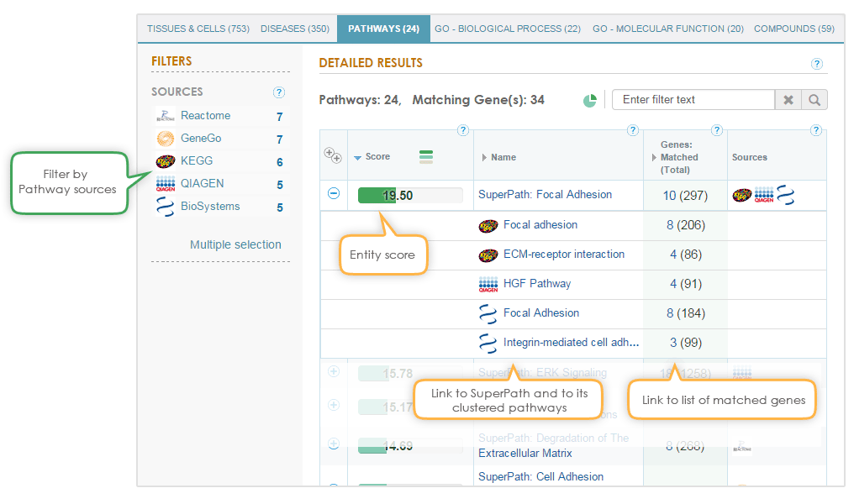Viewport: 854px width, 504px height.
Task: Click help icon next to Sources
Action: click(279, 92)
